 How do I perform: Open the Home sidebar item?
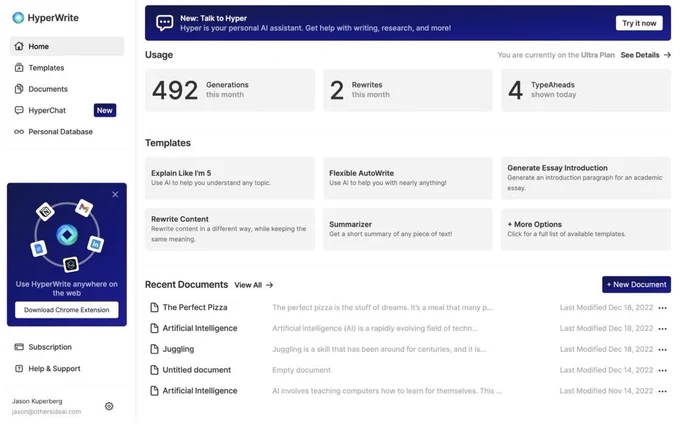(67, 46)
